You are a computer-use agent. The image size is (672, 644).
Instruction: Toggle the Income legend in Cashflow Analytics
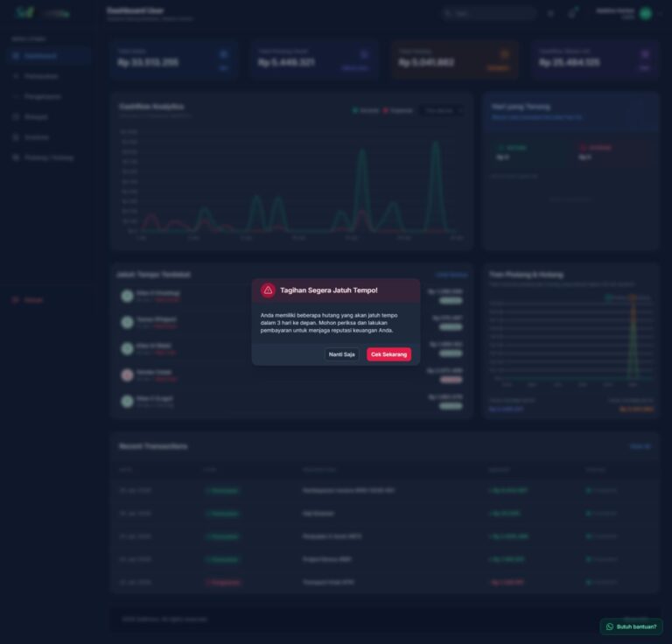[366, 110]
